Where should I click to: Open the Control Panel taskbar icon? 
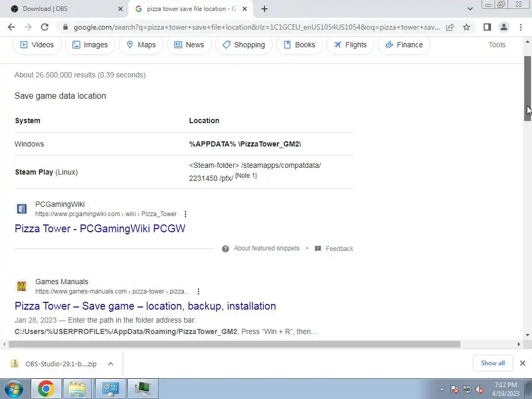[110, 389]
